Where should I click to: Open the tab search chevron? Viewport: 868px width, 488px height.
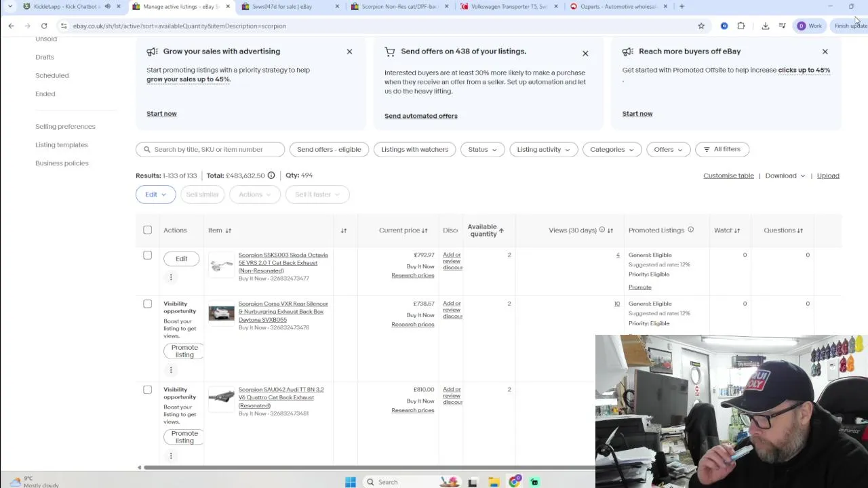[9, 6]
